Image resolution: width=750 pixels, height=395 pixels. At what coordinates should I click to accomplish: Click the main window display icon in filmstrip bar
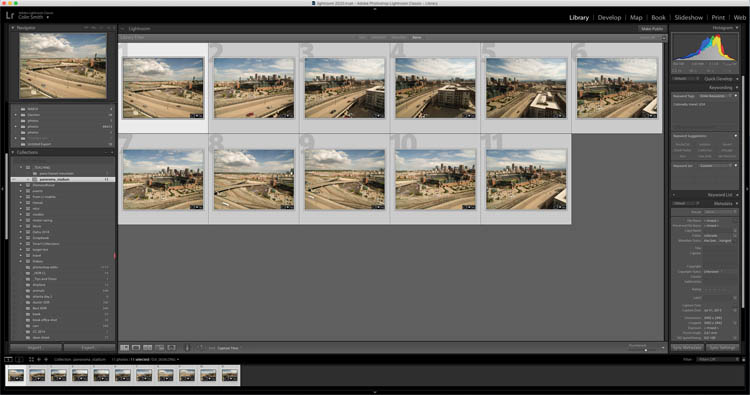point(8,359)
